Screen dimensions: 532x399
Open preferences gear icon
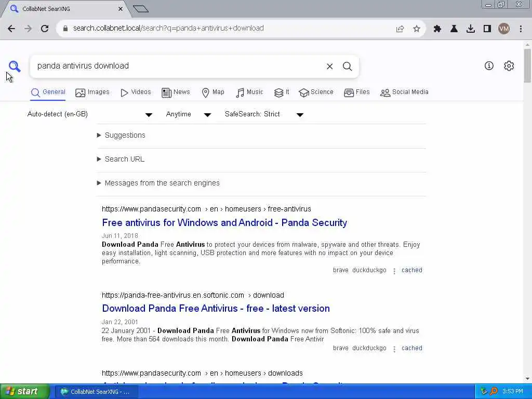509,66
